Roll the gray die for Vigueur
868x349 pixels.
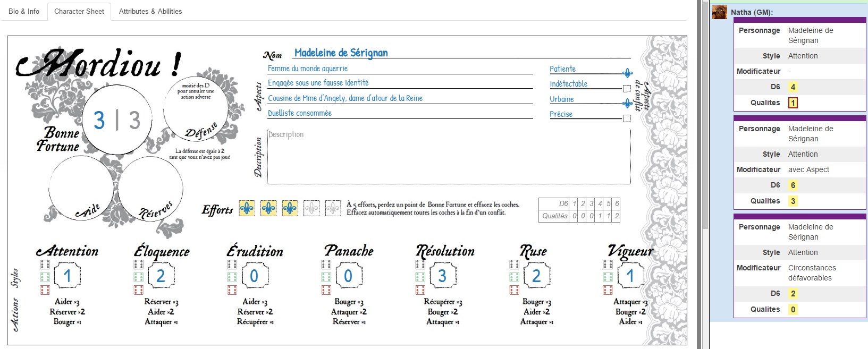click(x=608, y=265)
